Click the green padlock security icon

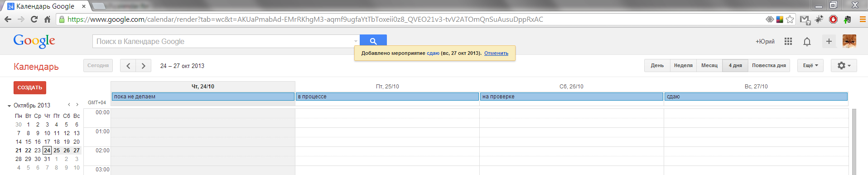(62, 19)
